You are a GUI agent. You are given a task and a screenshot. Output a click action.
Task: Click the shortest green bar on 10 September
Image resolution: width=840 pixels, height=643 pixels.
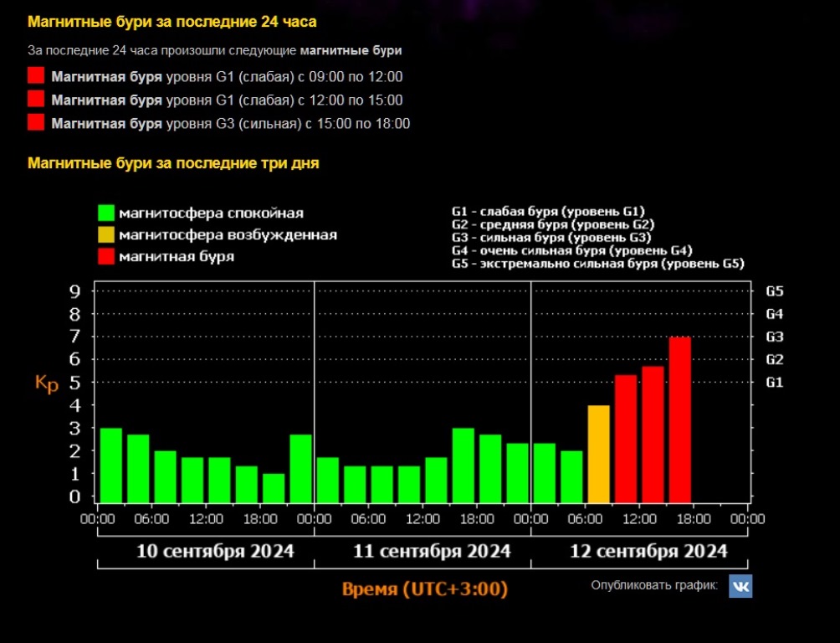[x=274, y=487]
